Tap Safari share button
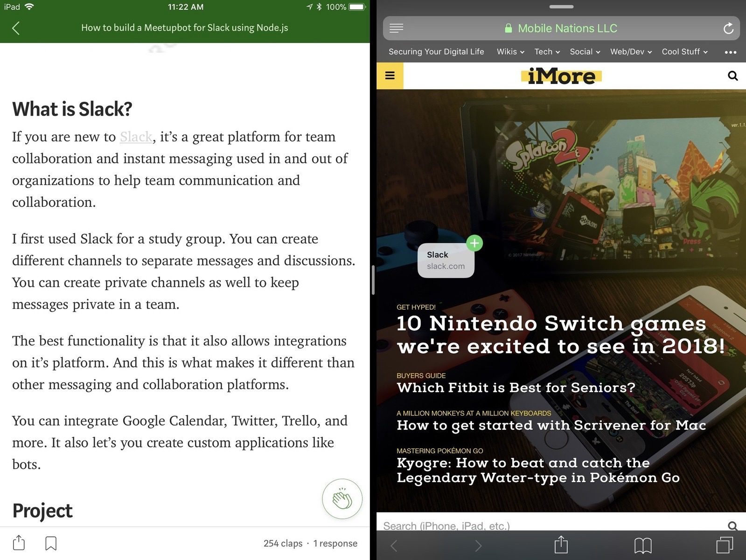The height and width of the screenshot is (560, 746). pyautogui.click(x=561, y=544)
